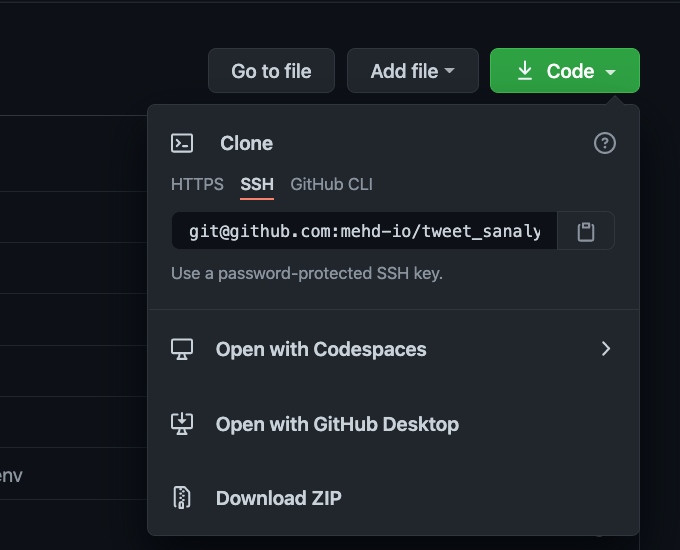Choose Open with GitHub Desktop
Screen dimensions: 680x550
[x=393, y=424]
